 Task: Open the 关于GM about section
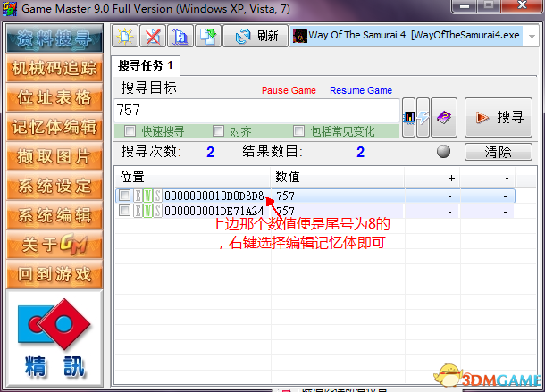pyautogui.click(x=54, y=245)
